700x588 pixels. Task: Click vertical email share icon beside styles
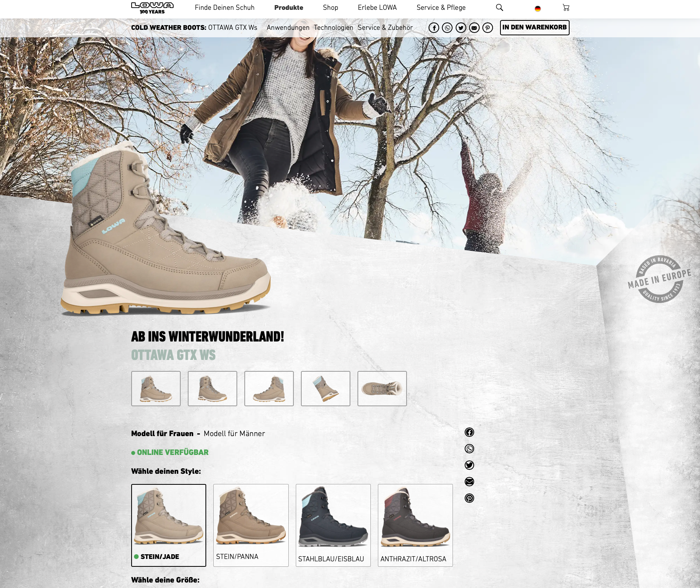click(469, 482)
